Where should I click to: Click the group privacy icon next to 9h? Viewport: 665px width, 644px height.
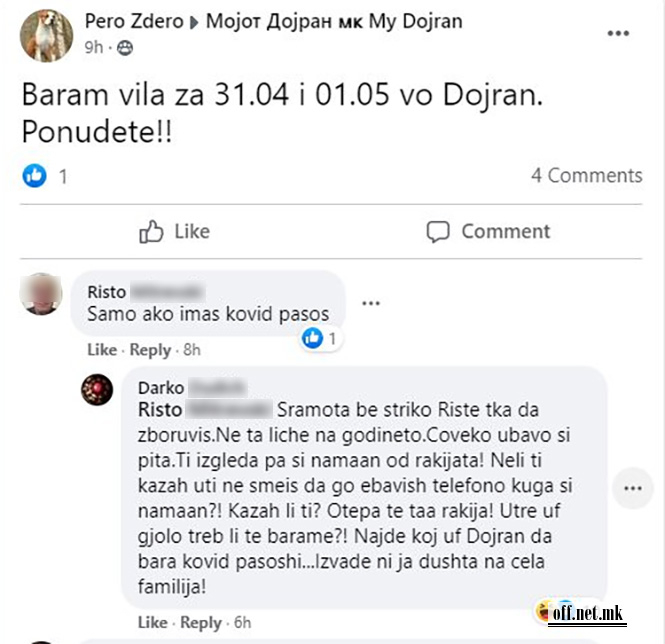tap(125, 48)
